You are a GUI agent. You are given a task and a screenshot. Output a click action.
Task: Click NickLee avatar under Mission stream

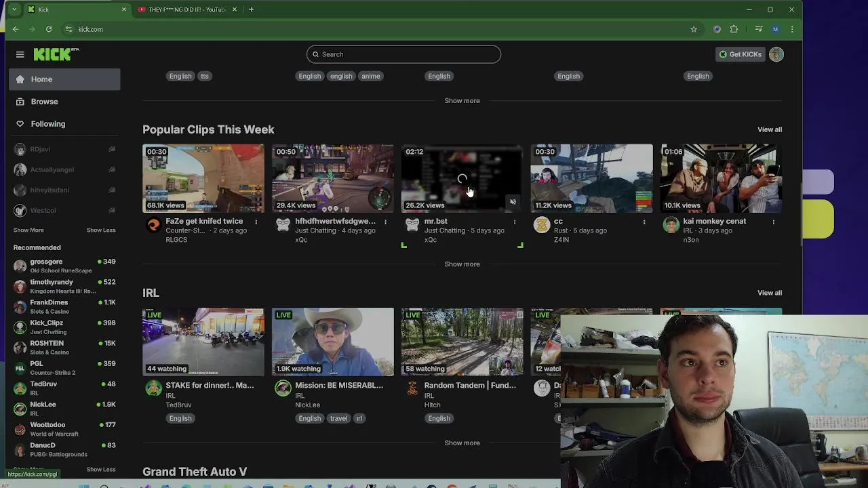(x=283, y=388)
